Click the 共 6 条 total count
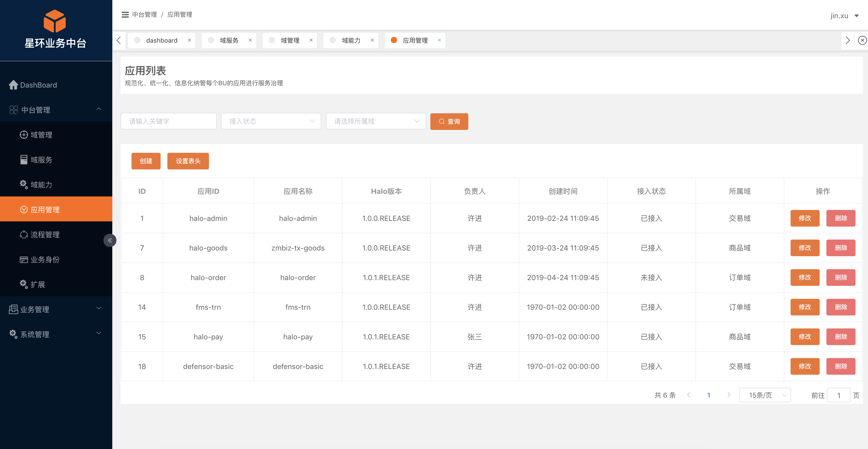Viewport: 868px width, 449px height. point(665,395)
